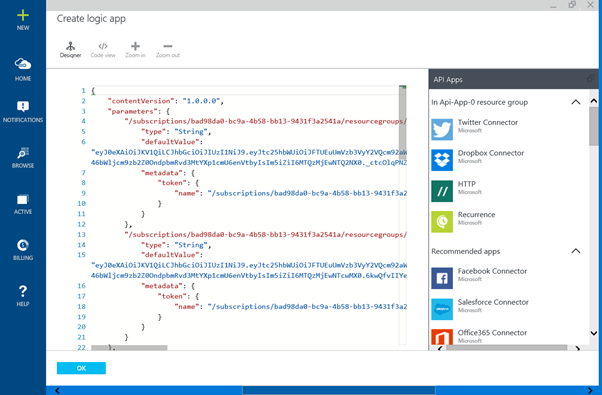This screenshot has height=395, width=602.
Task: Restore the API Apps panel icon
Action: (x=590, y=79)
